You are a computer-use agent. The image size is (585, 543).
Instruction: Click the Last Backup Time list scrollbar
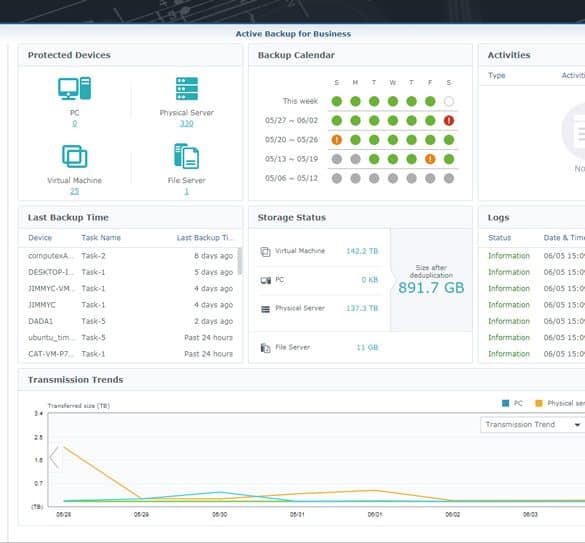coord(240,261)
